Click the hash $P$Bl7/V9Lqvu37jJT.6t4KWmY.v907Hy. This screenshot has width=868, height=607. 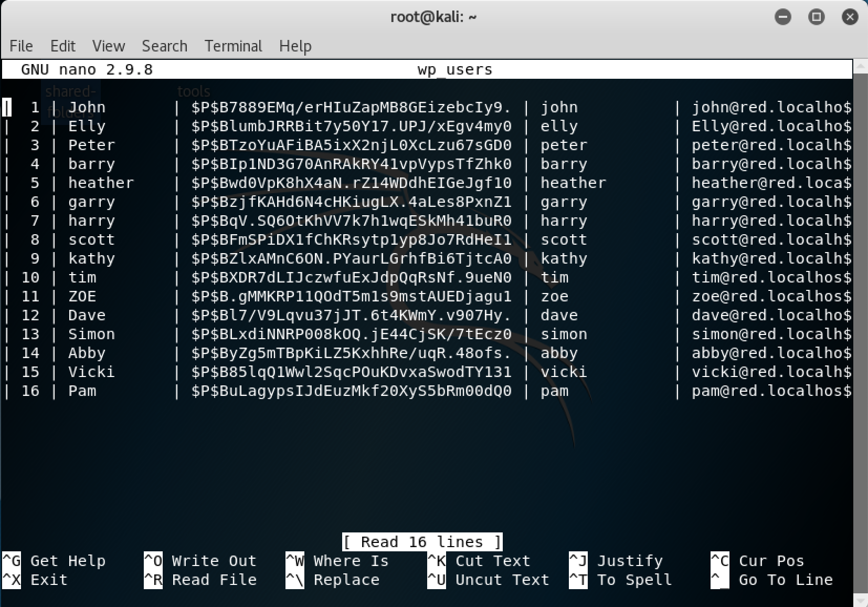(x=352, y=316)
